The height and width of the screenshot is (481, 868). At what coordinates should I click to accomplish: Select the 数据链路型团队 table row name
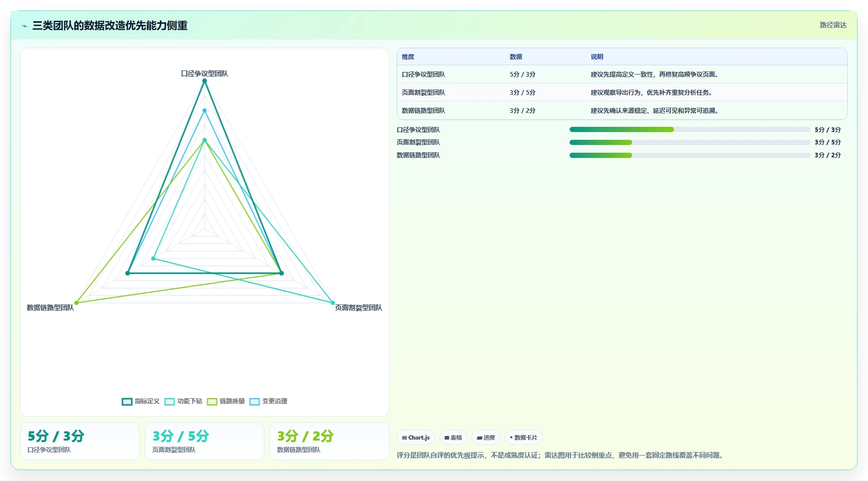coord(424,111)
